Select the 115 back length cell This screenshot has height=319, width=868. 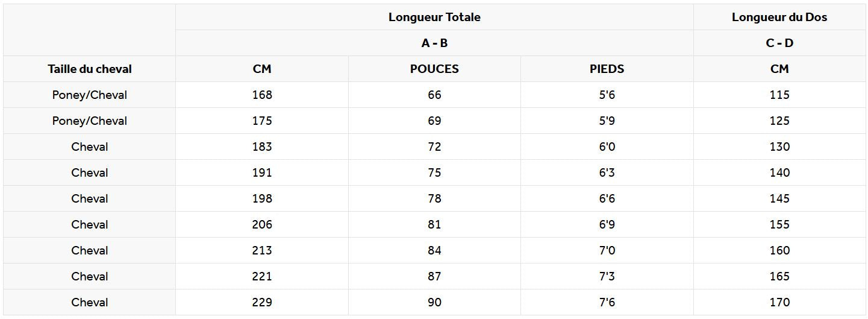[779, 95]
